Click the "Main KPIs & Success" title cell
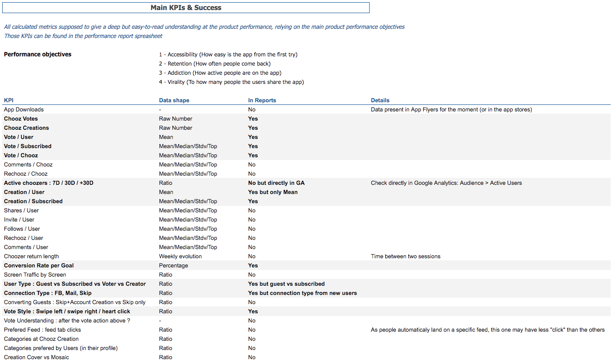616x364 pixels. [x=186, y=7]
